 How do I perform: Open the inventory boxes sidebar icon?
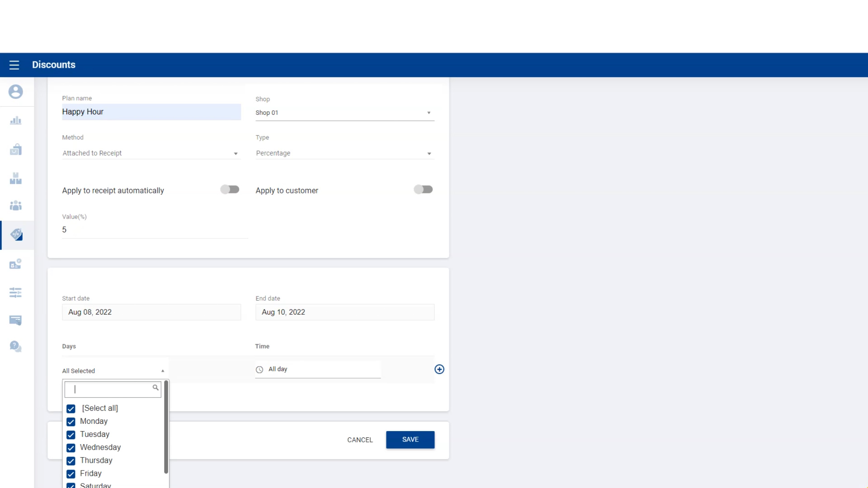coord(15,178)
